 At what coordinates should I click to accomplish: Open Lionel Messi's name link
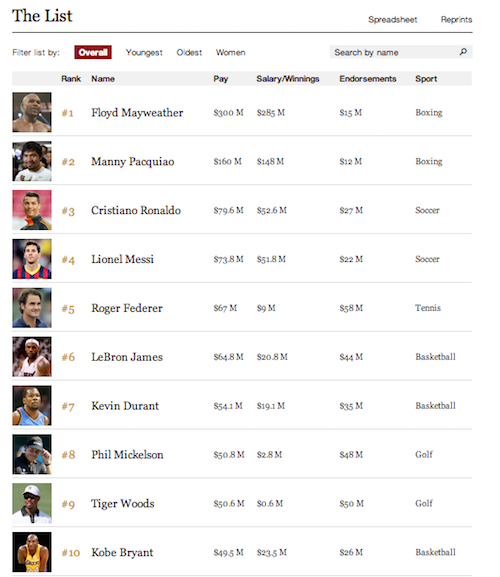(123, 259)
